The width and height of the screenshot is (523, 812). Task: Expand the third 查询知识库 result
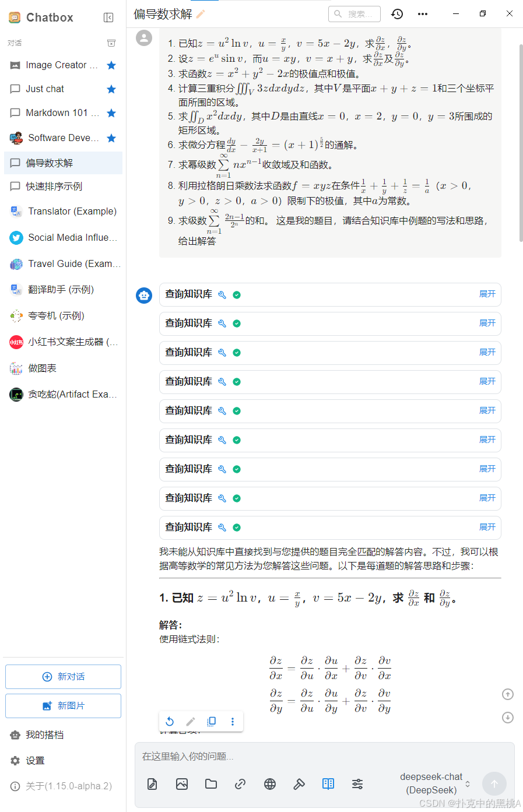pos(487,353)
